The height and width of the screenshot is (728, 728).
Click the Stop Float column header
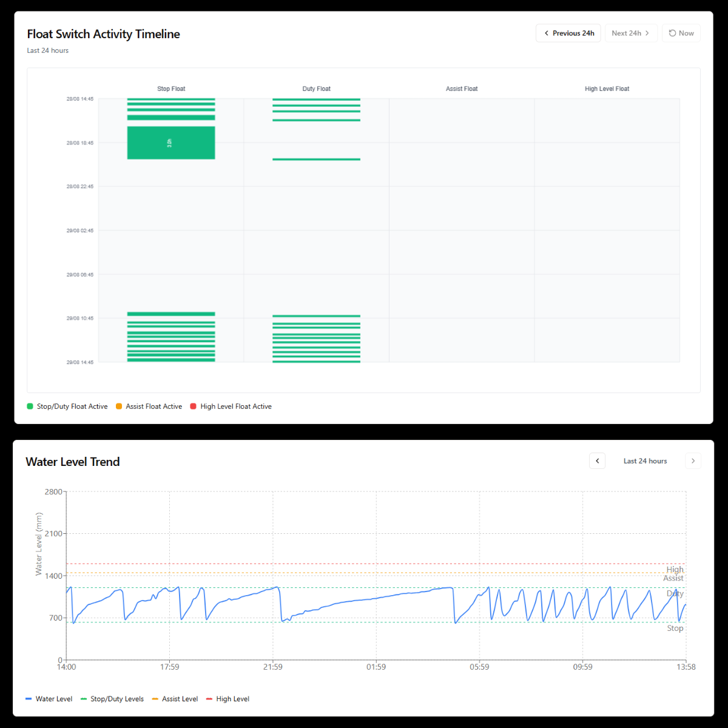point(171,89)
